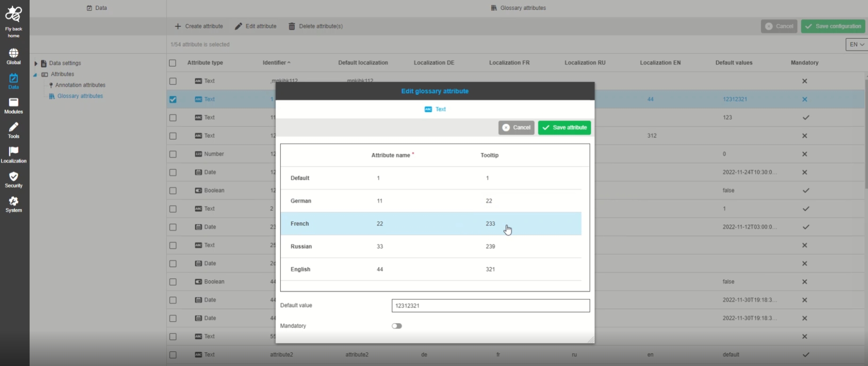Click the Attribute type column header
Viewport: 868px width, 366px height.
click(x=205, y=63)
